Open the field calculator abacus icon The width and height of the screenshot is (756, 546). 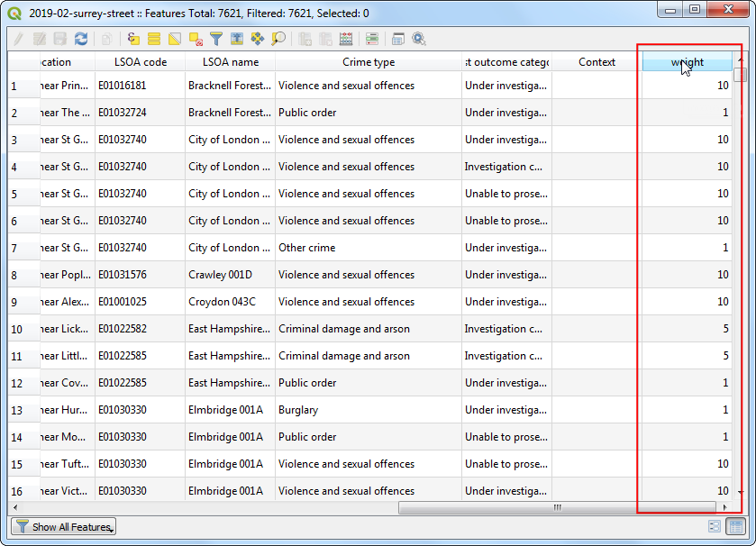click(x=346, y=39)
